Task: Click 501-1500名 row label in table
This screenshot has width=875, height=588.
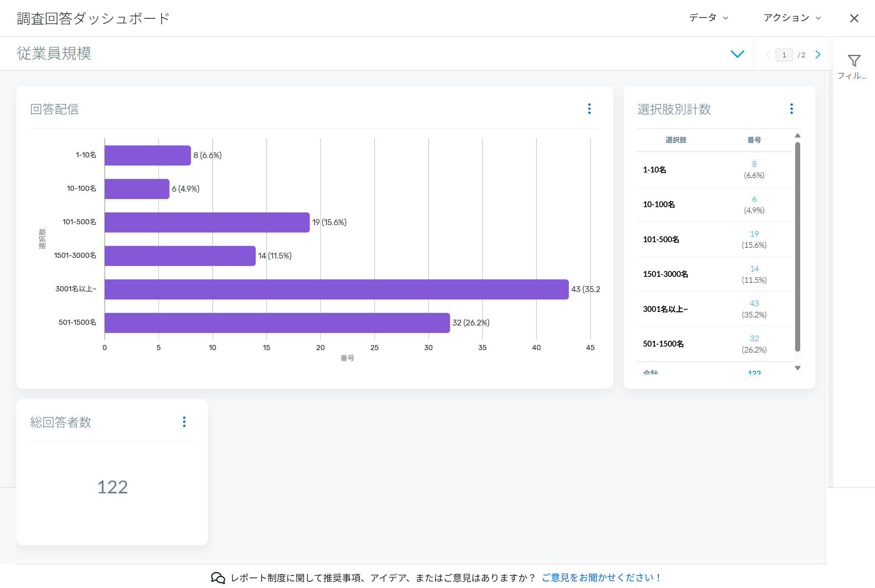Action: coord(663,344)
